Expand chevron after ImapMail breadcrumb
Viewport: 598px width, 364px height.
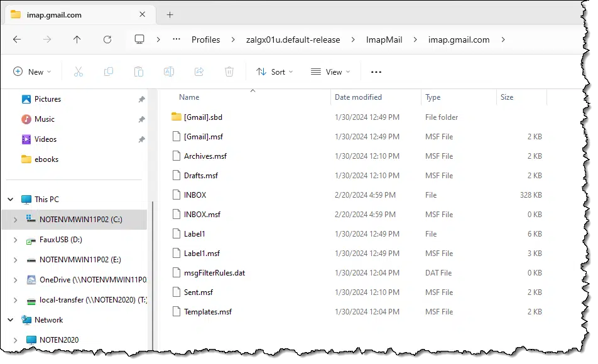(x=415, y=40)
